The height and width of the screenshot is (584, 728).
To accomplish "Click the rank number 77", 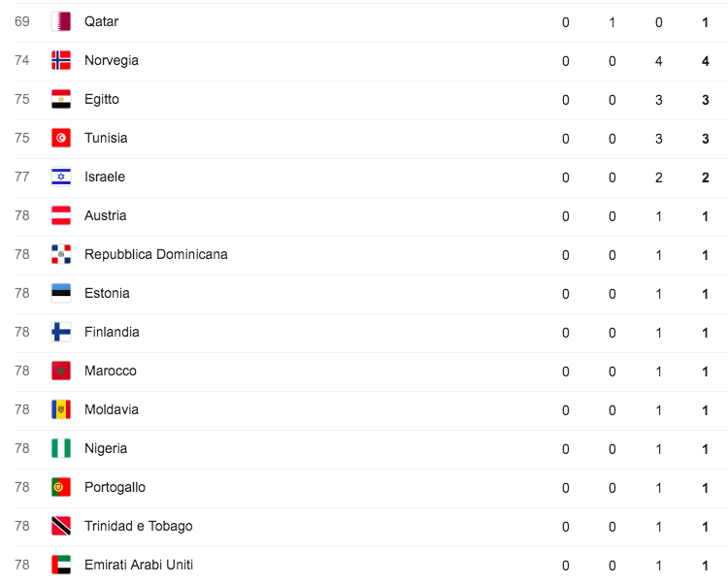I will (22, 177).
